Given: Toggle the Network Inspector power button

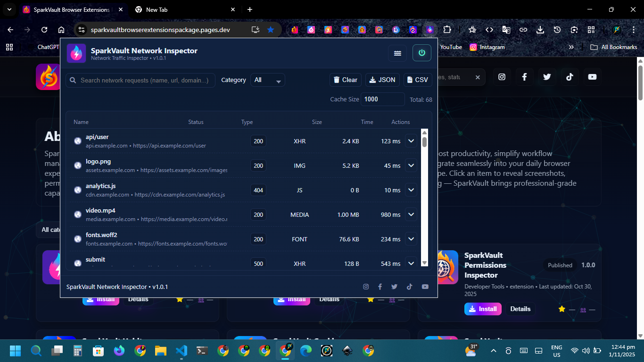Looking at the screenshot, I should pos(421,53).
